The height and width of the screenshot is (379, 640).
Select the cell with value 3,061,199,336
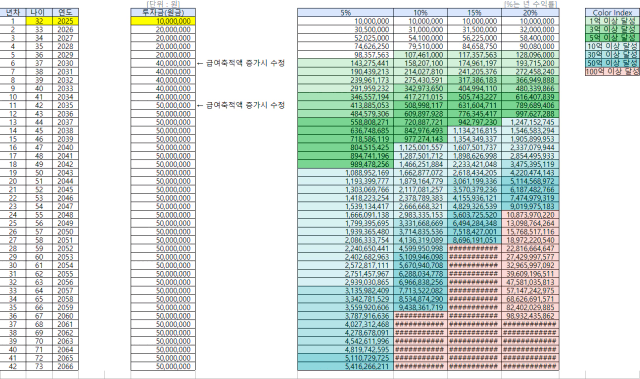[474, 181]
